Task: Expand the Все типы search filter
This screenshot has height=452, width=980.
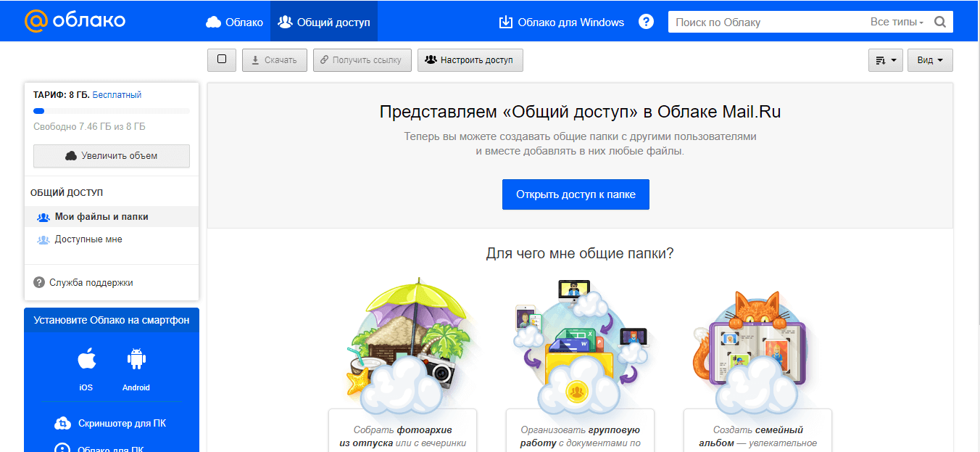Action: coord(897,22)
